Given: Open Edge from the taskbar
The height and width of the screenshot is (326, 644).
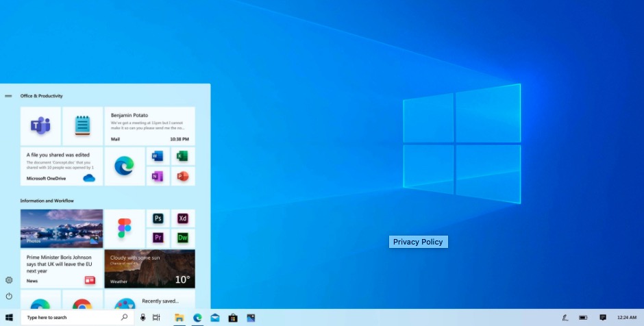Looking at the screenshot, I should pyautogui.click(x=197, y=317).
